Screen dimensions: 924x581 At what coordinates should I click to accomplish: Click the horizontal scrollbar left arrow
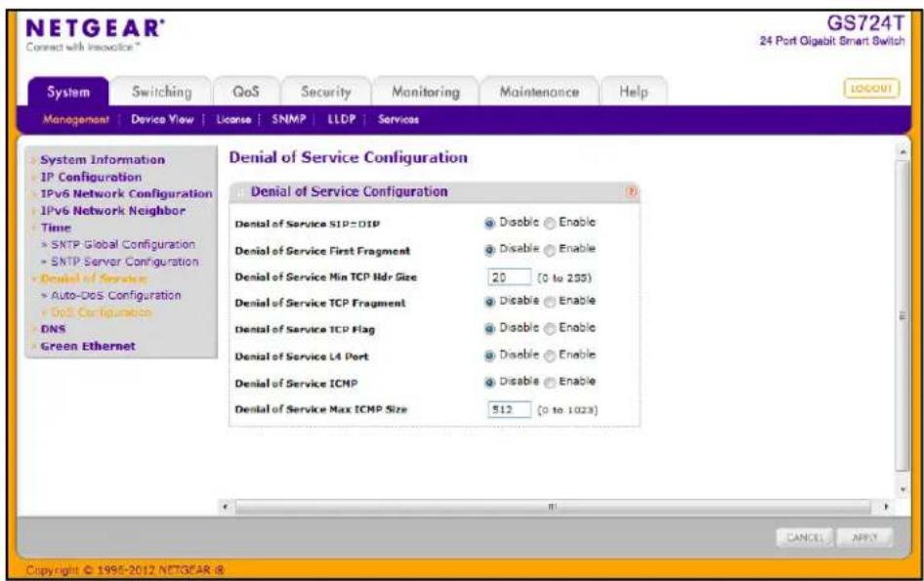point(225,506)
